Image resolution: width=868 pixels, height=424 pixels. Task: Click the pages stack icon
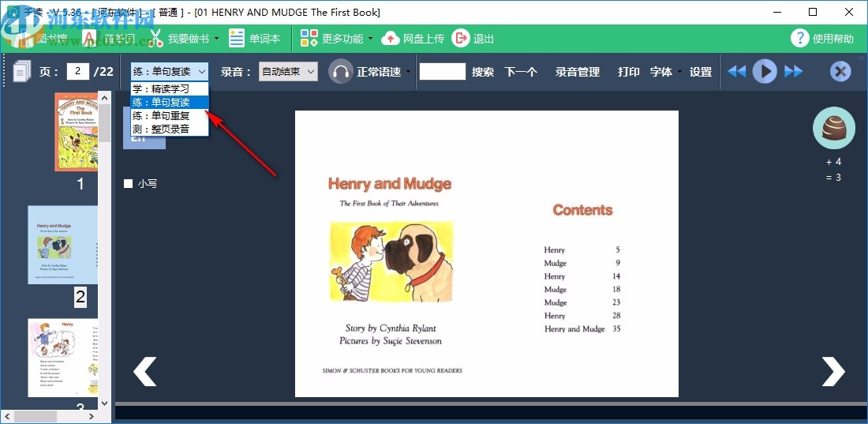click(x=21, y=72)
